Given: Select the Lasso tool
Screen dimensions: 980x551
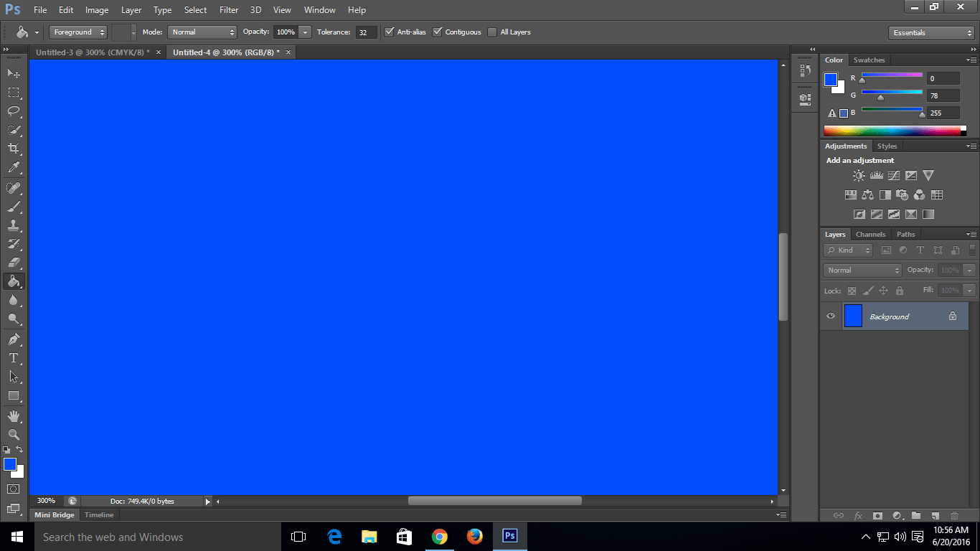Looking at the screenshot, I should coord(14,111).
